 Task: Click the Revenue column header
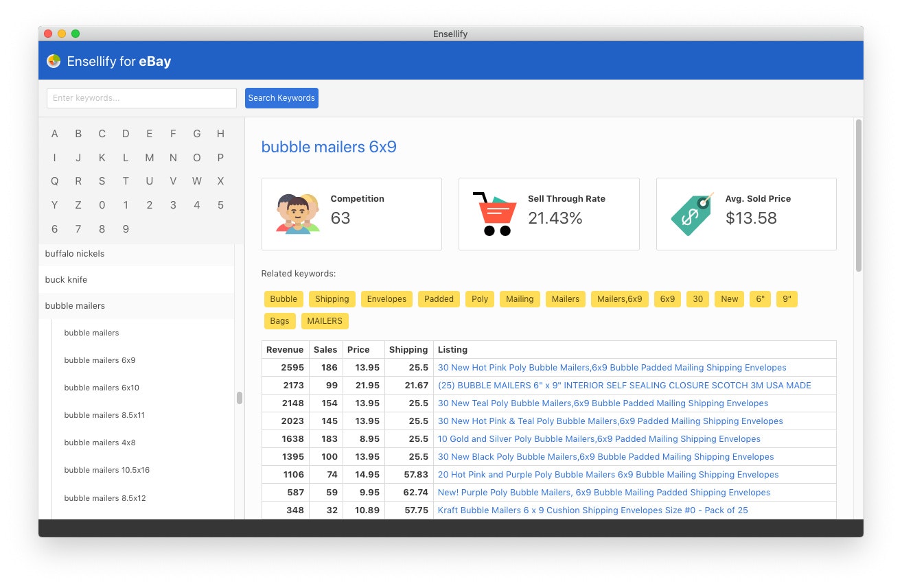[285, 350]
